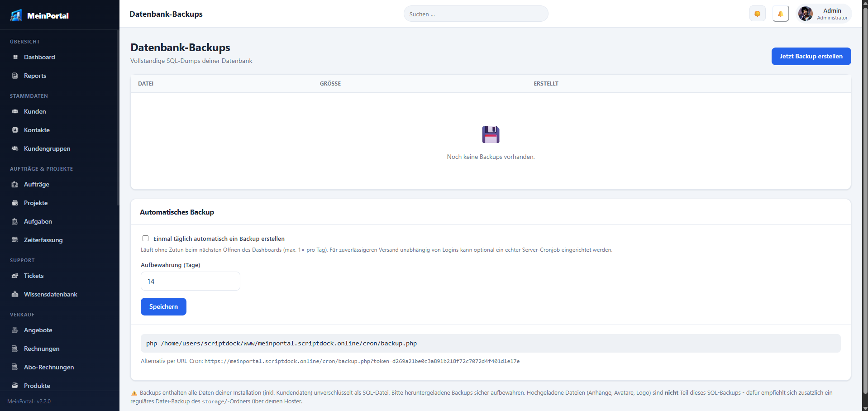Click the Aufgaben sidebar icon
The height and width of the screenshot is (411, 868).
[x=15, y=221]
